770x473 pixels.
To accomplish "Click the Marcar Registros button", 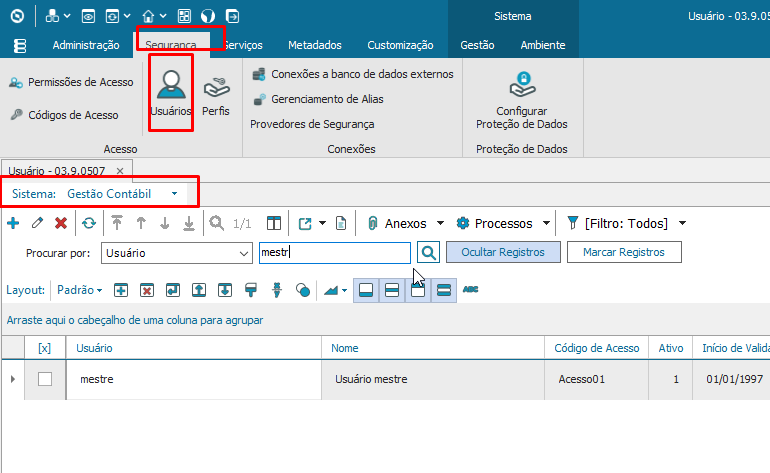I will click(x=624, y=252).
